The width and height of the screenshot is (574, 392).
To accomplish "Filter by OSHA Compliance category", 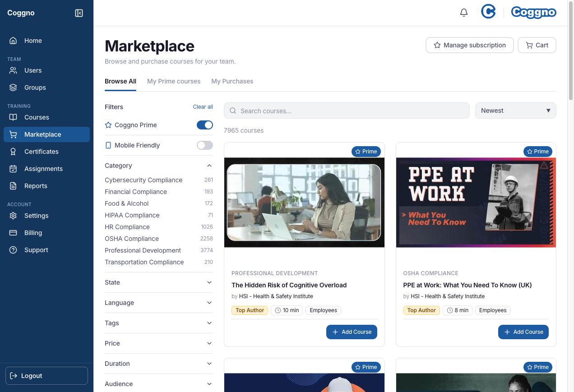I will [x=159, y=239].
